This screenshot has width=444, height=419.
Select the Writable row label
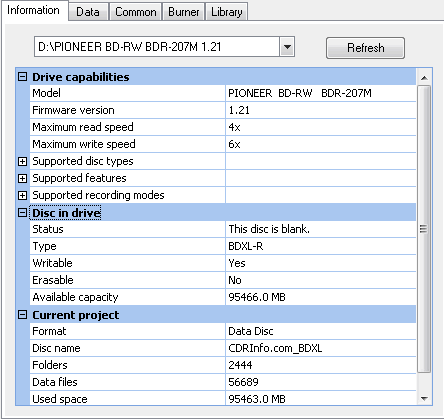point(52,263)
